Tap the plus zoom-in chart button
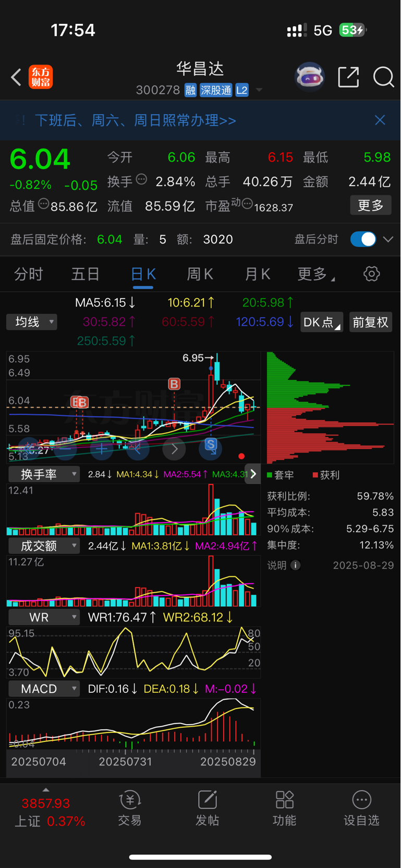401x868 pixels. point(102,449)
